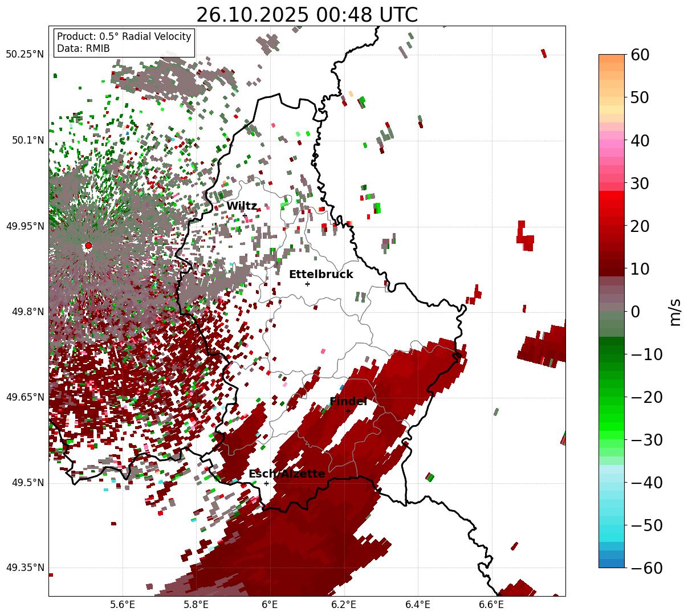This screenshot has height=616, width=688.
Task: Click the blue bottom segment of colorbar
Action: point(612,564)
